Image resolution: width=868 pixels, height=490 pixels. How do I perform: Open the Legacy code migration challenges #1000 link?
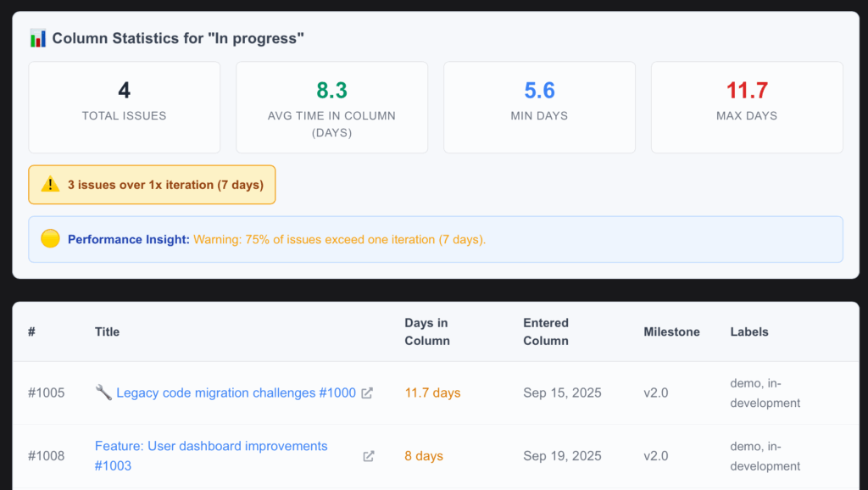(x=236, y=393)
